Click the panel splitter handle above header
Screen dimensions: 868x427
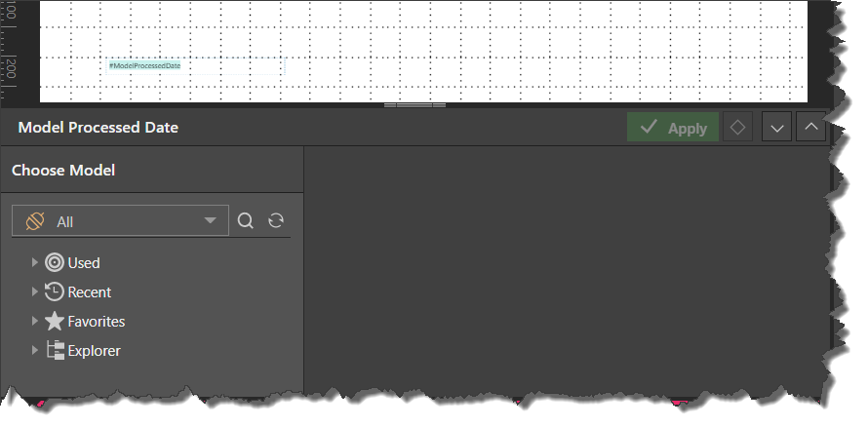[x=414, y=105]
